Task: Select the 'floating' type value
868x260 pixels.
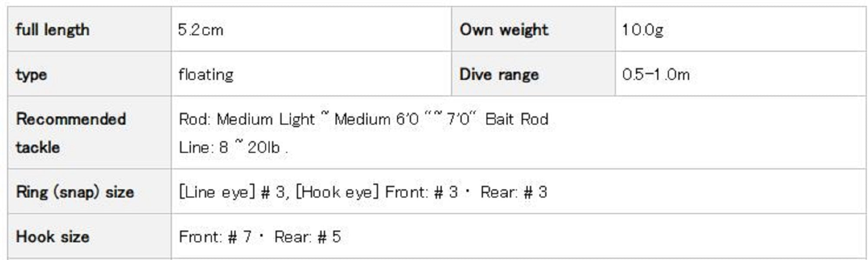Action: (x=206, y=75)
